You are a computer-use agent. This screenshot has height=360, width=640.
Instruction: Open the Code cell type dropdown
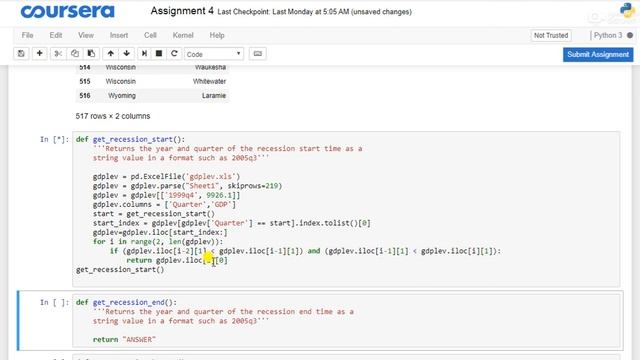[214, 54]
